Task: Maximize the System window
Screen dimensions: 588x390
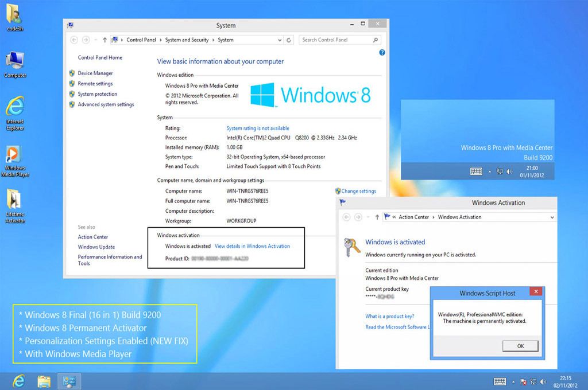Action: click(363, 24)
